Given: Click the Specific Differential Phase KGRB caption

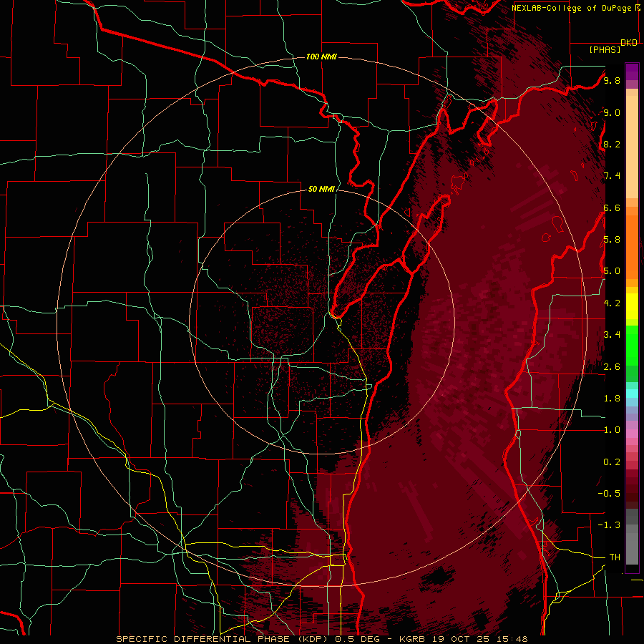Looking at the screenshot, I should 321,639.
